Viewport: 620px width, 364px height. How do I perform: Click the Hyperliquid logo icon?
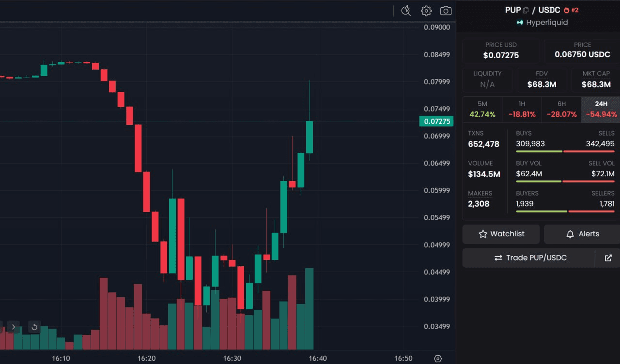[520, 23]
